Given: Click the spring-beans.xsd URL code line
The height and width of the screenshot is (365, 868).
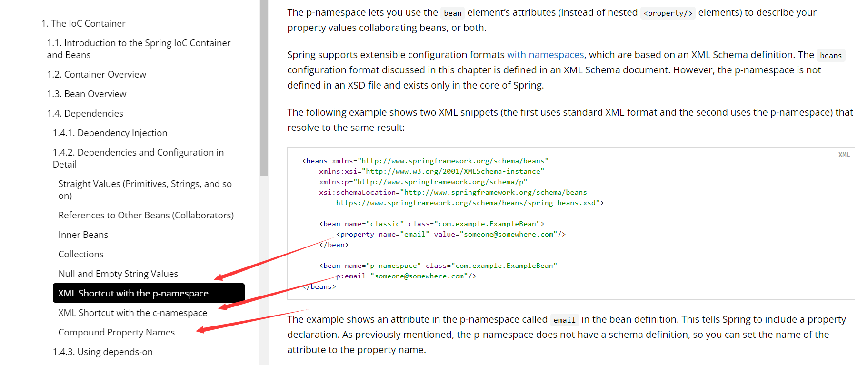Looking at the screenshot, I should tap(470, 203).
